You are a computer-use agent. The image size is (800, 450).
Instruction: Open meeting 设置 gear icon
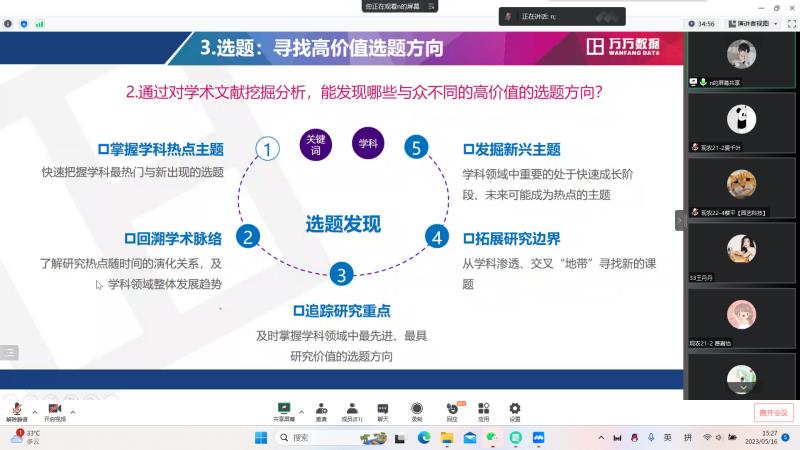pyautogui.click(x=515, y=410)
